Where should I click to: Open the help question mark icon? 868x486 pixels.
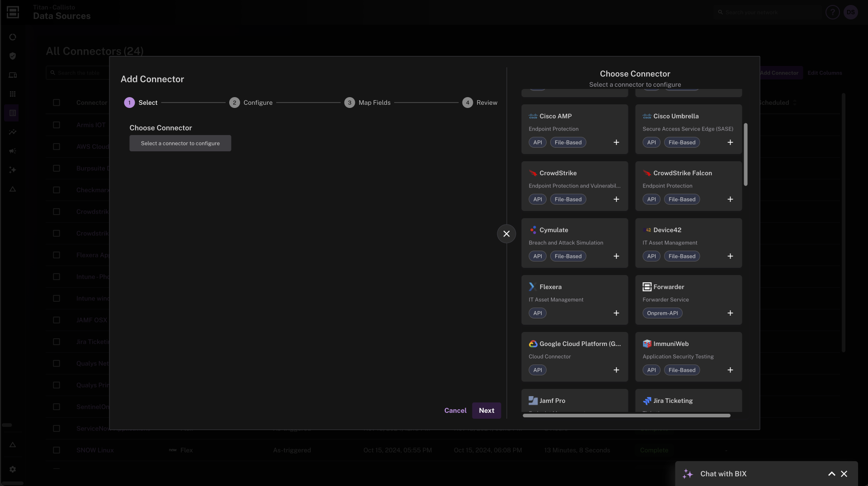[x=832, y=12]
